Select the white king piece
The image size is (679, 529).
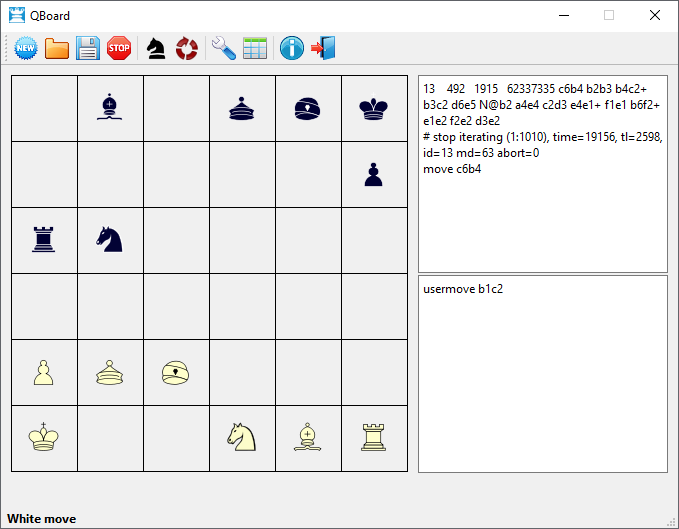point(43,437)
